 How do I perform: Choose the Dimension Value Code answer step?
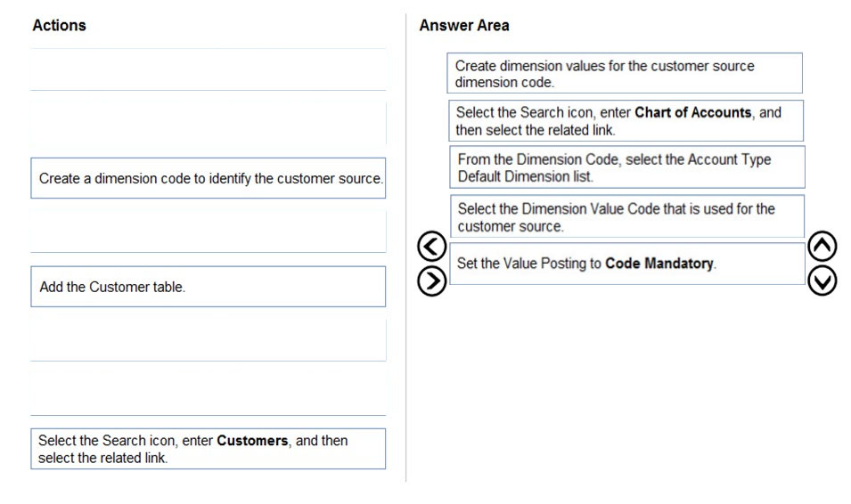[x=626, y=216]
